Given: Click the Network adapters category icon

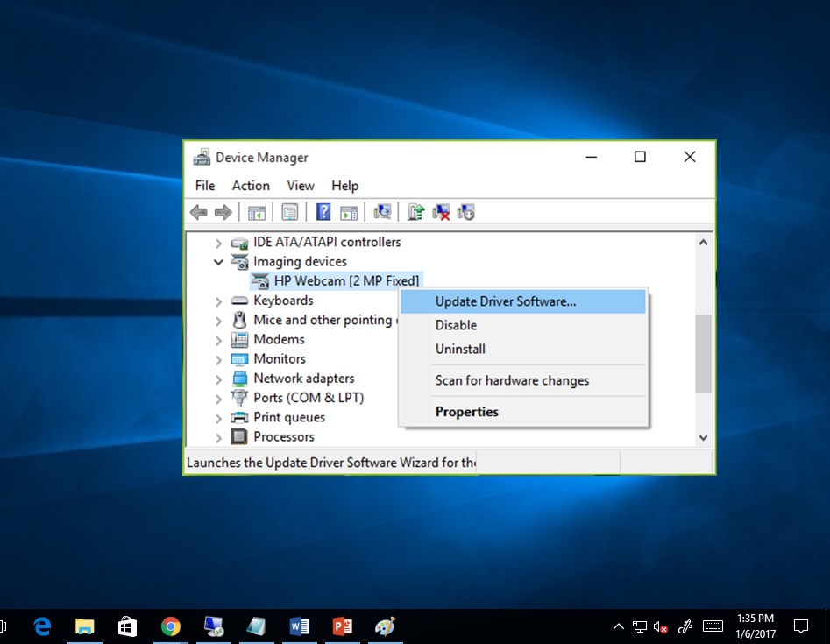Looking at the screenshot, I should click(x=240, y=379).
